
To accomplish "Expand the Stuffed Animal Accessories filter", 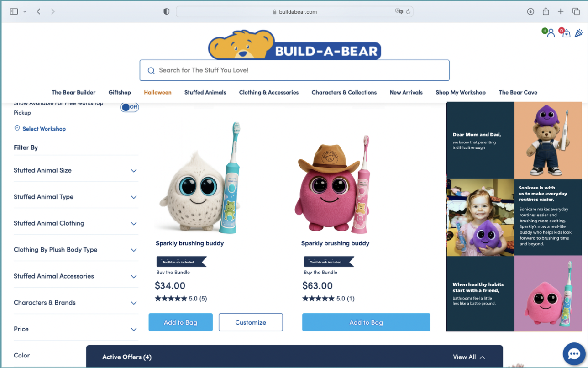I will pos(76,276).
